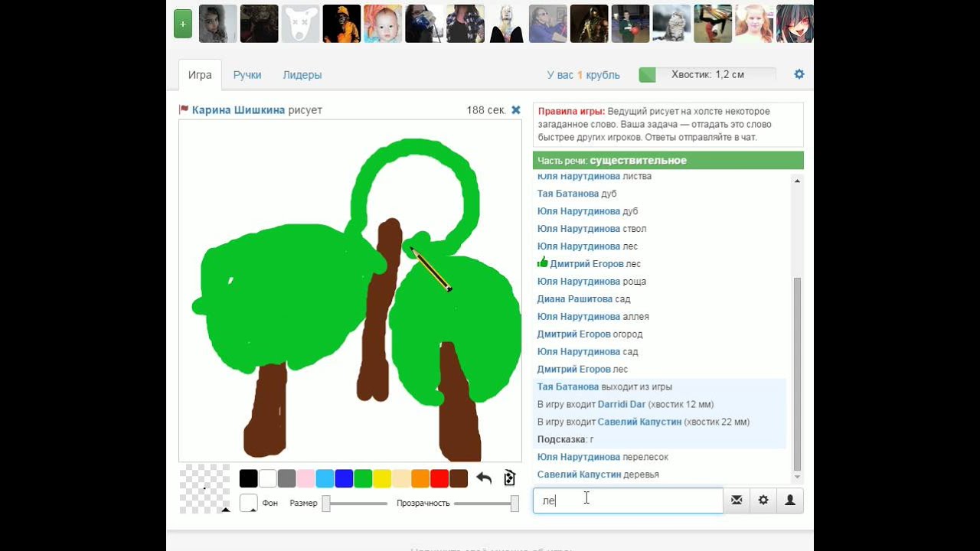The width and height of the screenshot is (980, 551).
Task: Clear the canvas with trash icon
Action: (x=510, y=478)
